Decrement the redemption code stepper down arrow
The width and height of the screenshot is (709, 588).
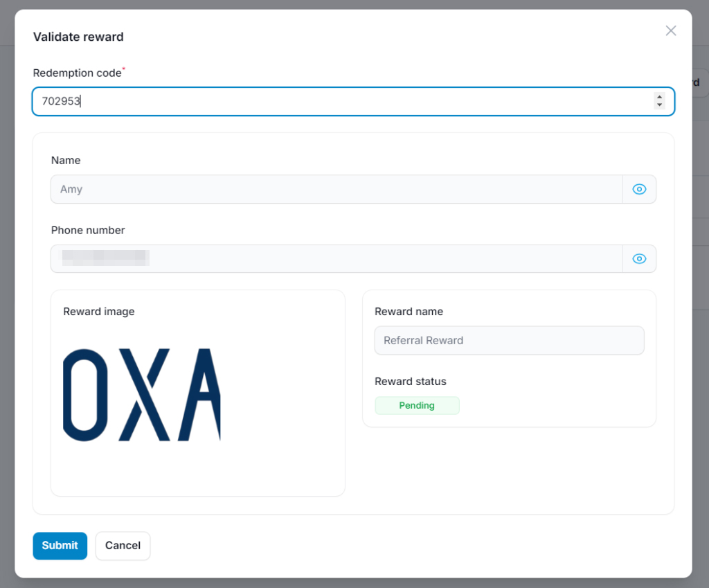659,105
